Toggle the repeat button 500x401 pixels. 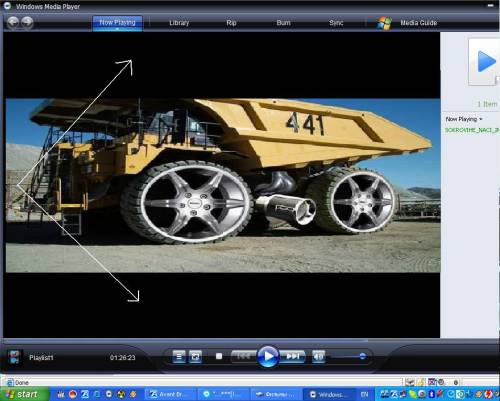[195, 357]
